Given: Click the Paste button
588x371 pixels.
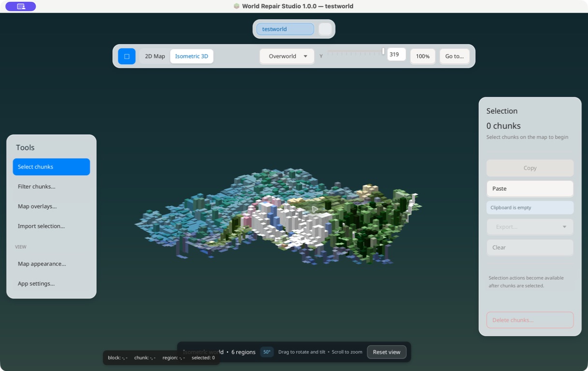Looking at the screenshot, I should coord(530,188).
